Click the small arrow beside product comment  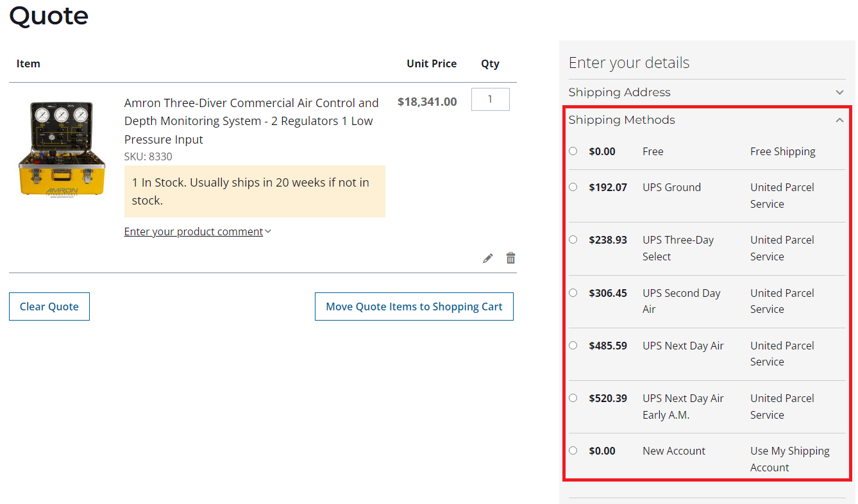pyautogui.click(x=268, y=231)
